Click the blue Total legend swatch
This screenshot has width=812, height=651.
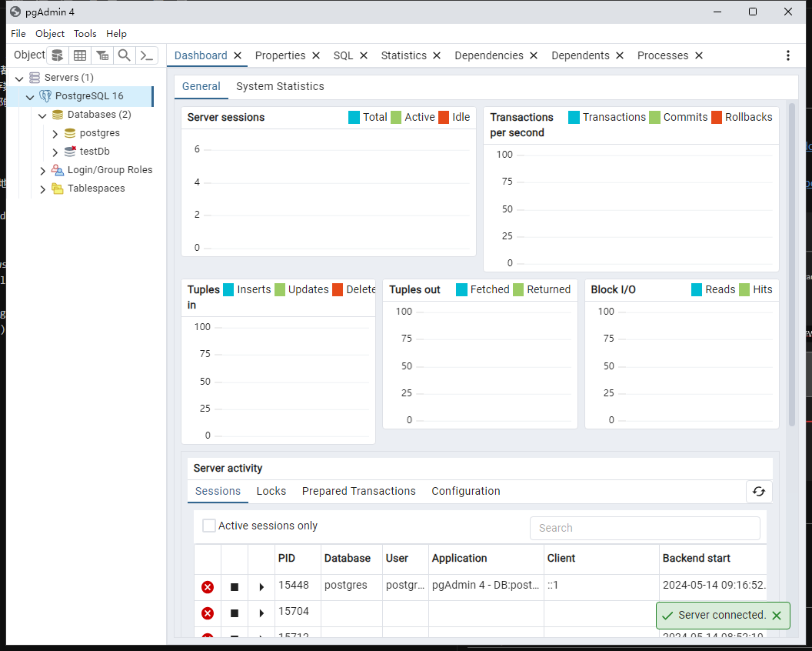click(354, 117)
